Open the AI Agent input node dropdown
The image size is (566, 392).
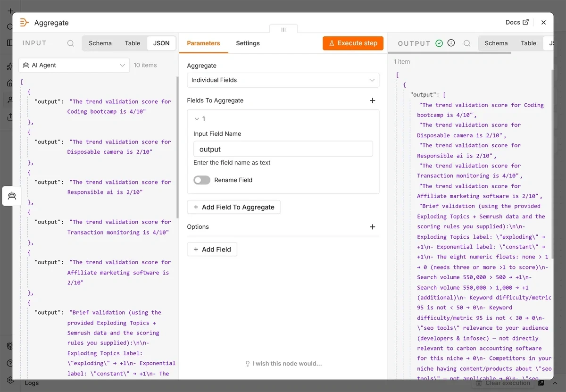pyautogui.click(x=74, y=65)
